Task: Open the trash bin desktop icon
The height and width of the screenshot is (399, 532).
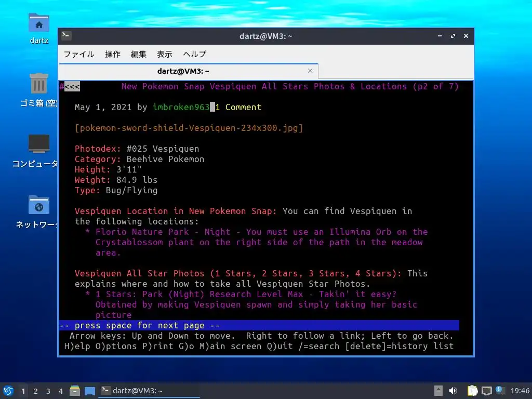Action: (38, 90)
